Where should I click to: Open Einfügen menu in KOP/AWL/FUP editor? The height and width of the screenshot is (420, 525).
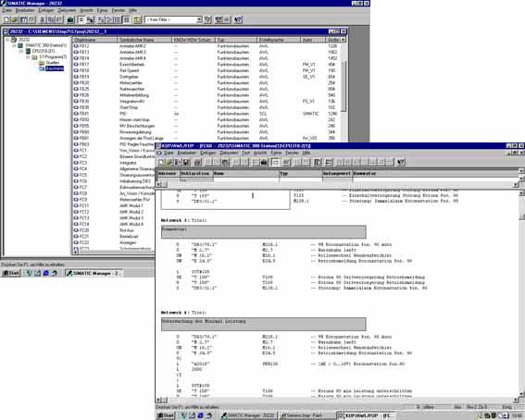[208, 153]
